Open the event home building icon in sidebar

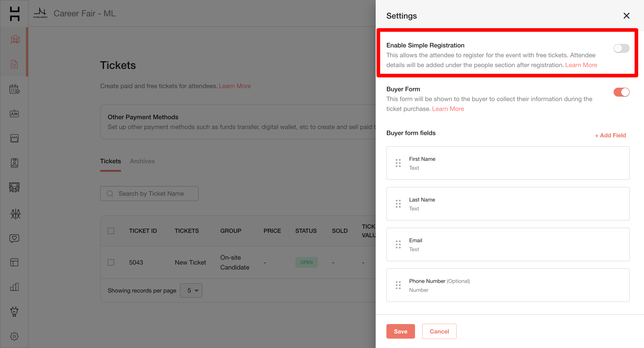[15, 39]
